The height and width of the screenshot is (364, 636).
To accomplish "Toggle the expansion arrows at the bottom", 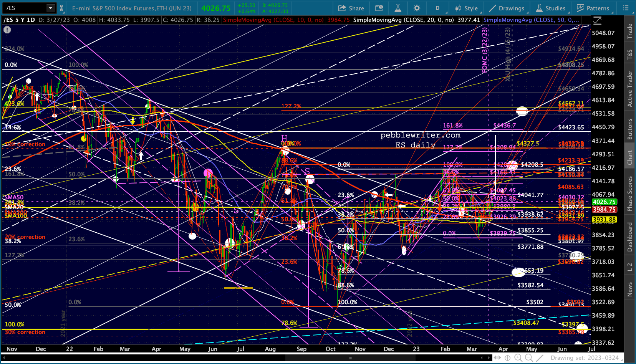I will point(497,358).
